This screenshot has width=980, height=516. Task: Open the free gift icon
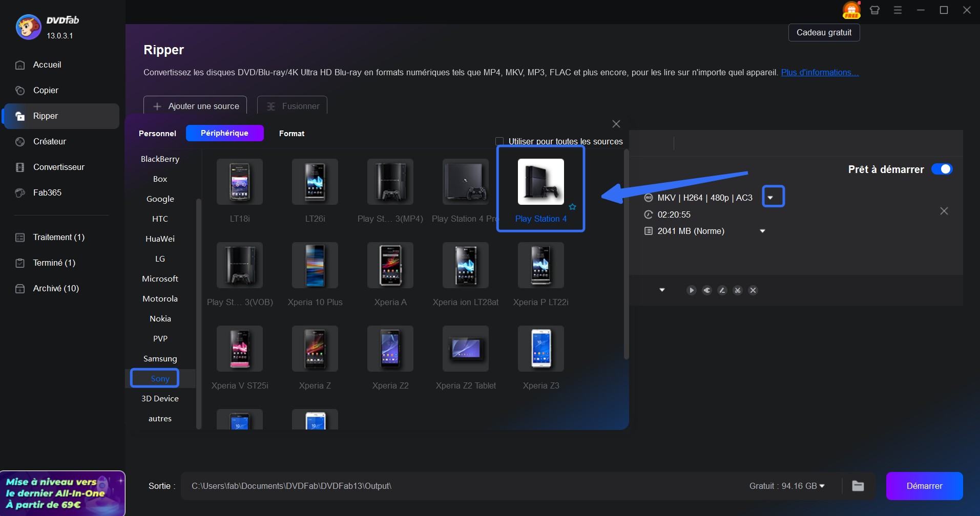coord(851,10)
